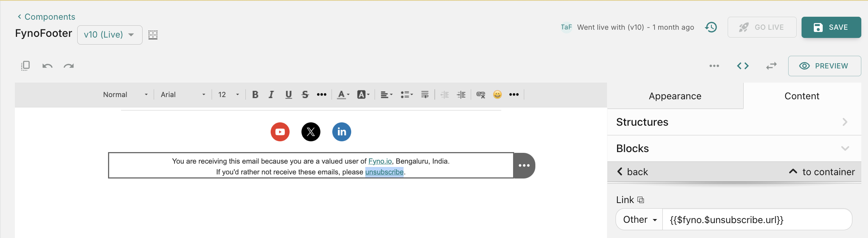Toggle underline text formatting
Screen dimensions: 868x238
point(288,94)
